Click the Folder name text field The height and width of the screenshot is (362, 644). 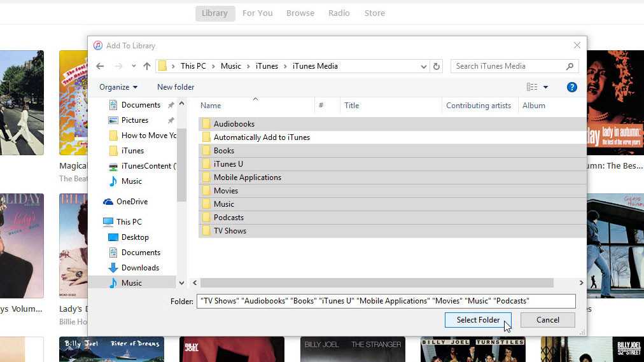tap(386, 302)
